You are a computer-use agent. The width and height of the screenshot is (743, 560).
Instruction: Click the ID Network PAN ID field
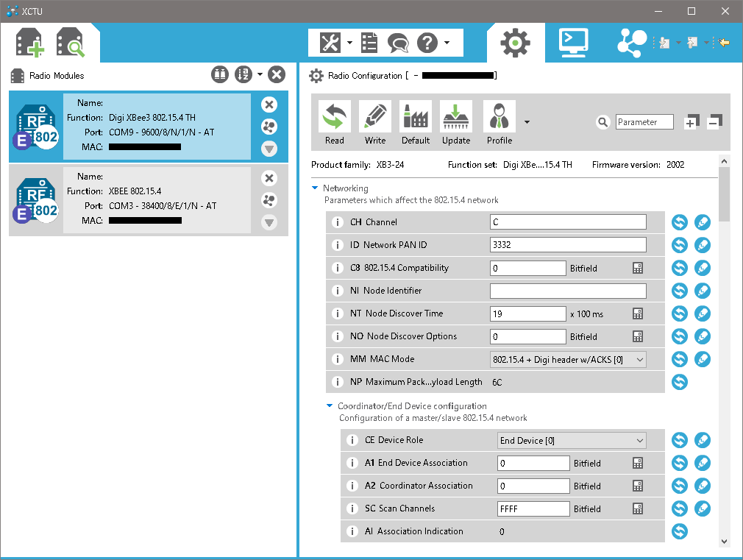[x=568, y=244]
